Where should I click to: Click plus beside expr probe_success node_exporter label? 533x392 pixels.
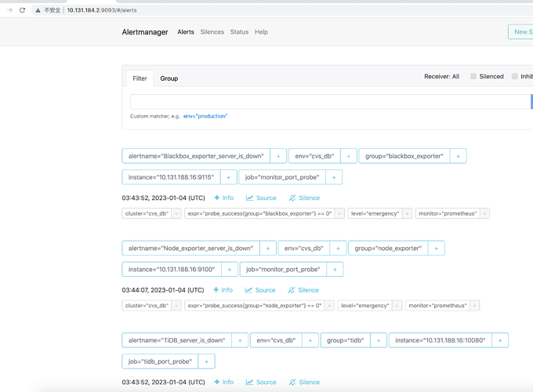[x=329, y=306]
